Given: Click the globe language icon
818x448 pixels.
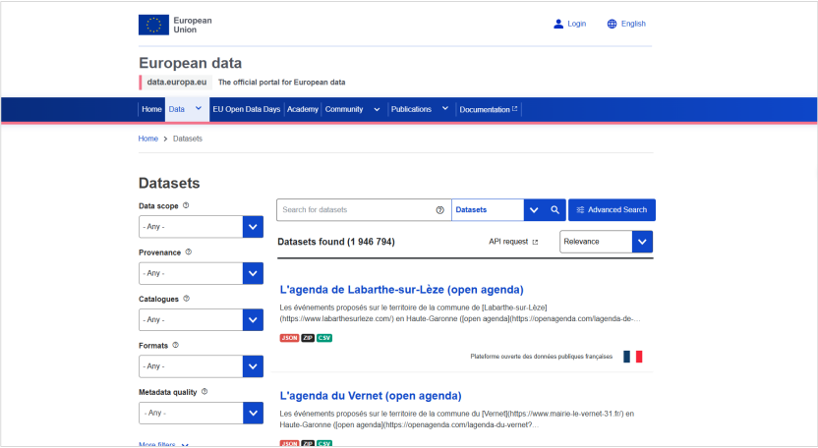Looking at the screenshot, I should (x=612, y=24).
